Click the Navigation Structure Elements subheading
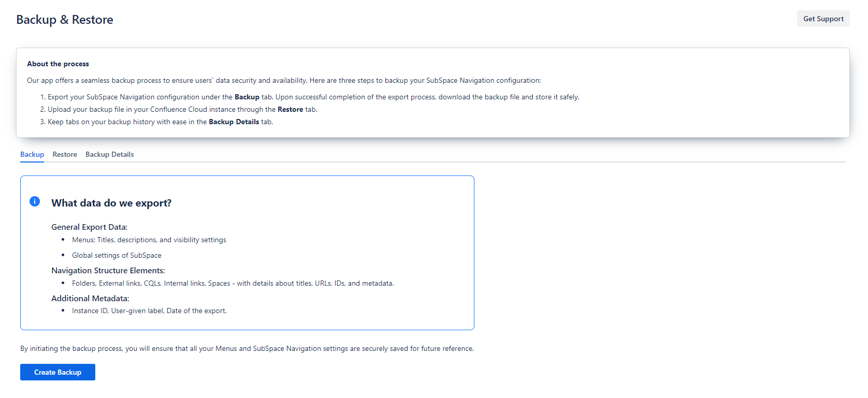Screen dimensions: 868x398 click(x=108, y=270)
